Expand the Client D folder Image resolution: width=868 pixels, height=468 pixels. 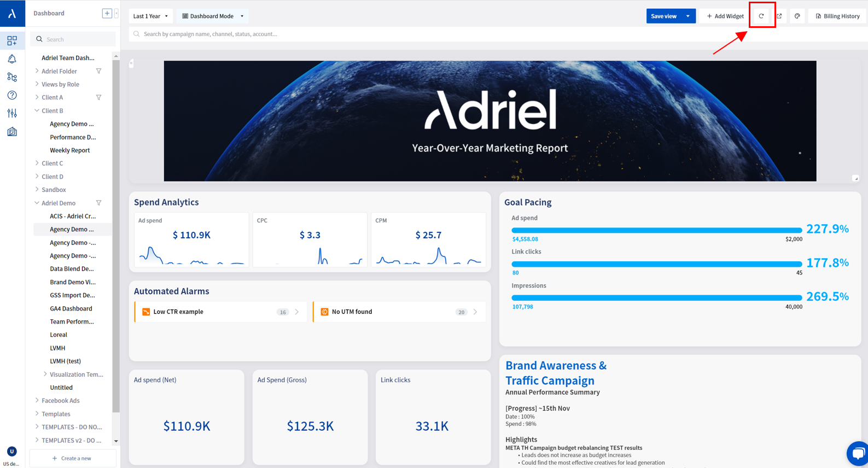[x=37, y=177]
